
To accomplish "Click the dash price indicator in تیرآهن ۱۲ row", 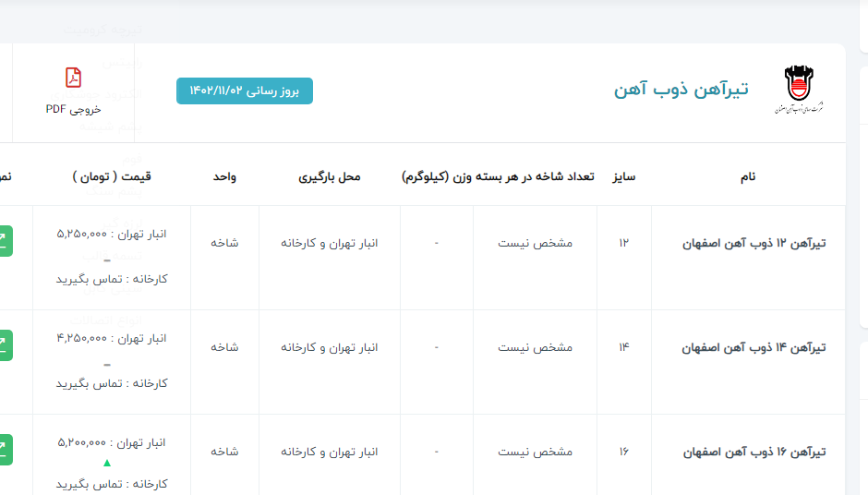I will pyautogui.click(x=107, y=260).
